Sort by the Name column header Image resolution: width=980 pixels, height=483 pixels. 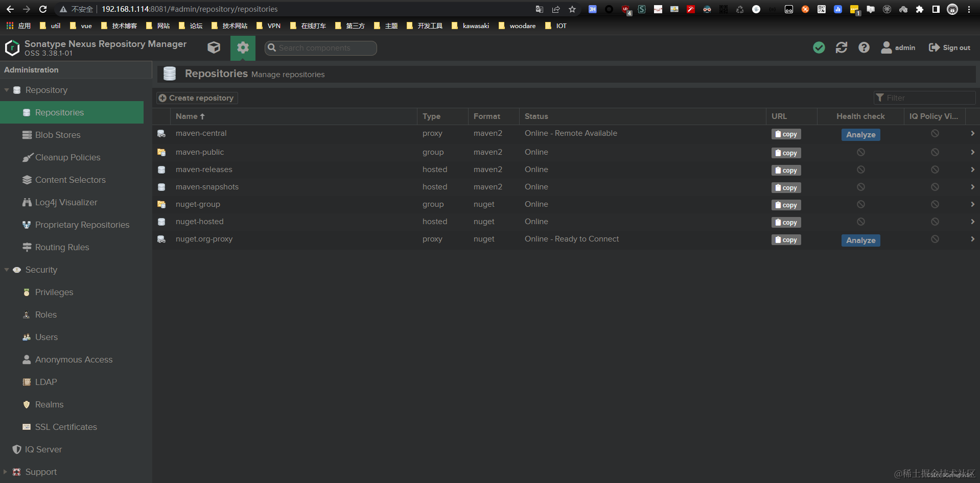[x=294, y=116]
